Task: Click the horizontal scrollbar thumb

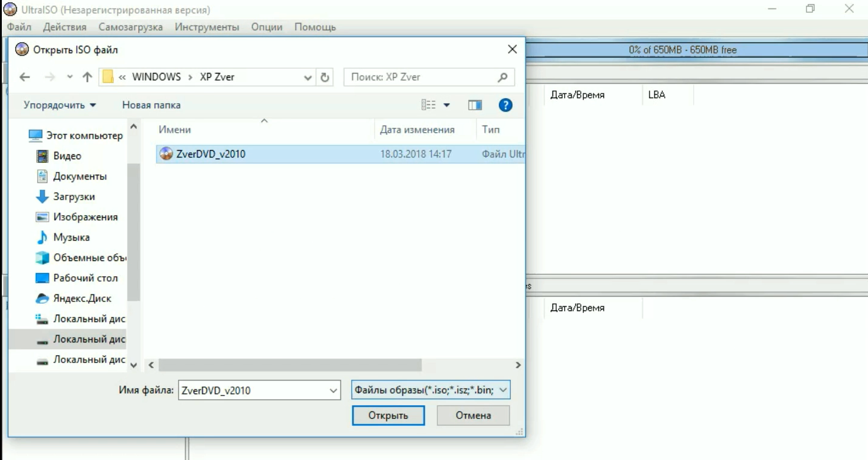Action: (290, 365)
